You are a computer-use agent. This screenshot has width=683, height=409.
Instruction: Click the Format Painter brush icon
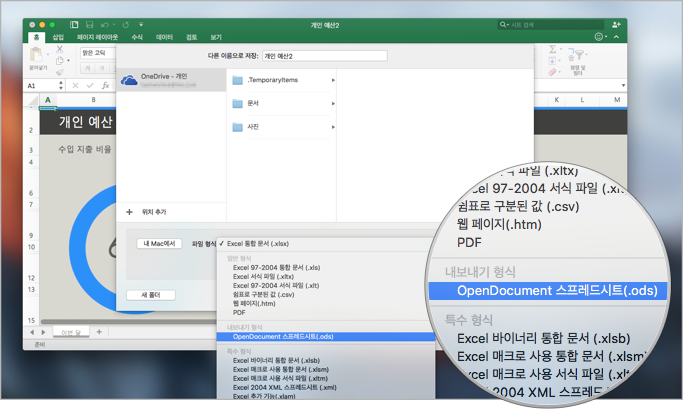tap(60, 71)
